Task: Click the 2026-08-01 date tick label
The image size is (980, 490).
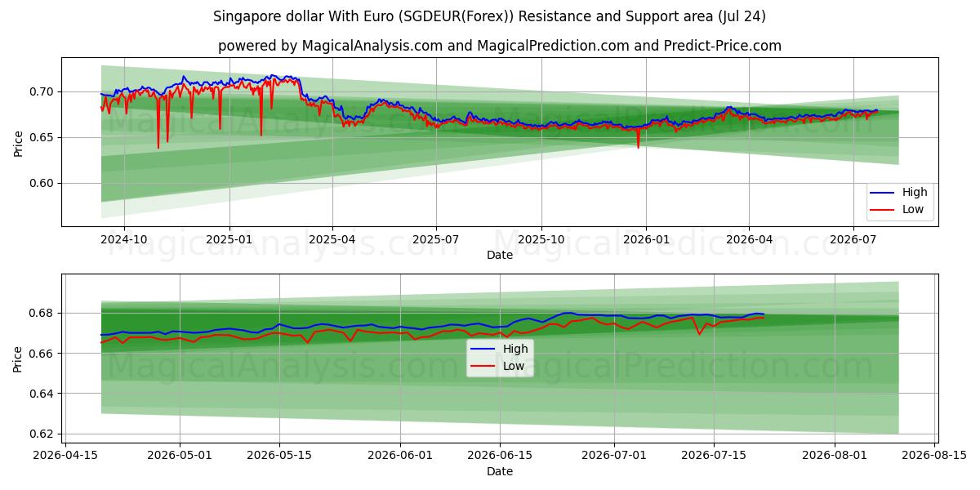Action: [835, 456]
